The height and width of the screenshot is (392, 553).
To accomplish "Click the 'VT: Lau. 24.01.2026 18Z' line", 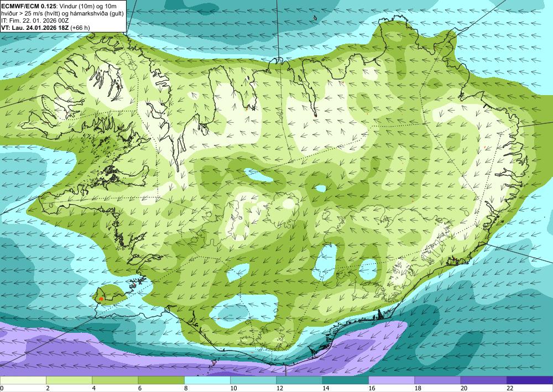I will tap(45, 28).
